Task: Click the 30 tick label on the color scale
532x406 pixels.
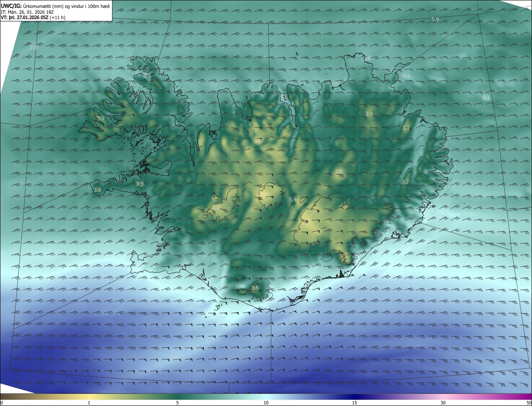Action: (443, 403)
